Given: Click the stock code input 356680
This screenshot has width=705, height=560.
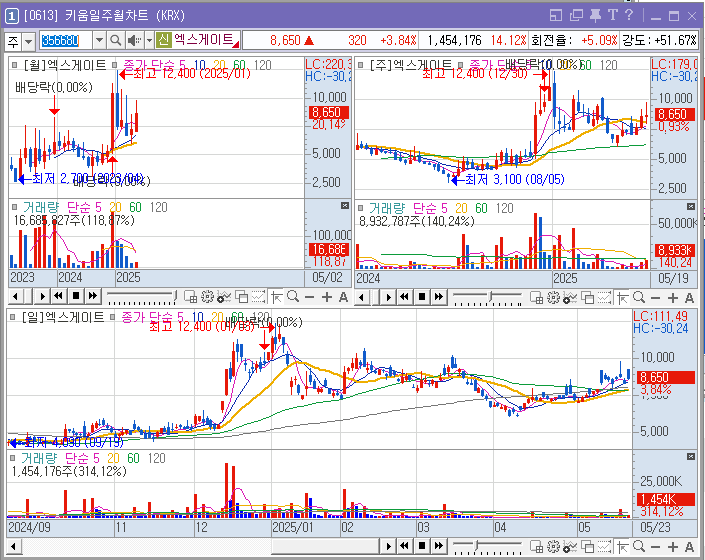Looking at the screenshot, I should tap(66, 40).
